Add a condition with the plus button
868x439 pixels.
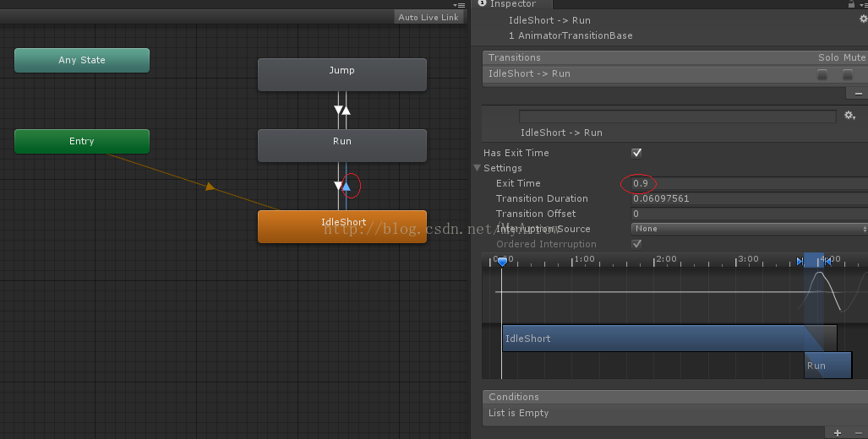(x=838, y=433)
